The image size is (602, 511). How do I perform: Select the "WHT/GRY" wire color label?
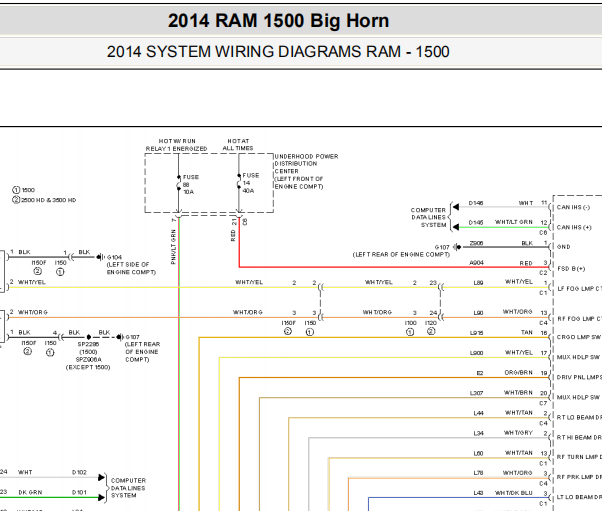tap(518, 433)
